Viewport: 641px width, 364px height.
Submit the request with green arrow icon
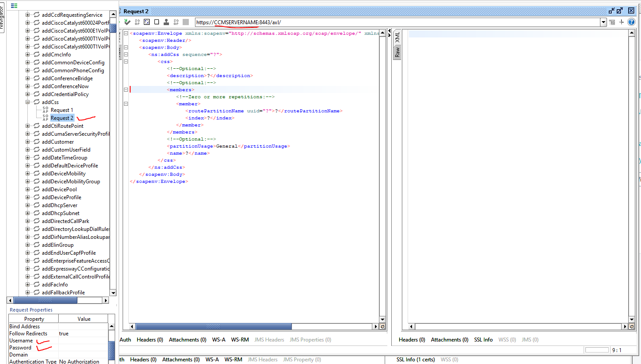tap(127, 21)
